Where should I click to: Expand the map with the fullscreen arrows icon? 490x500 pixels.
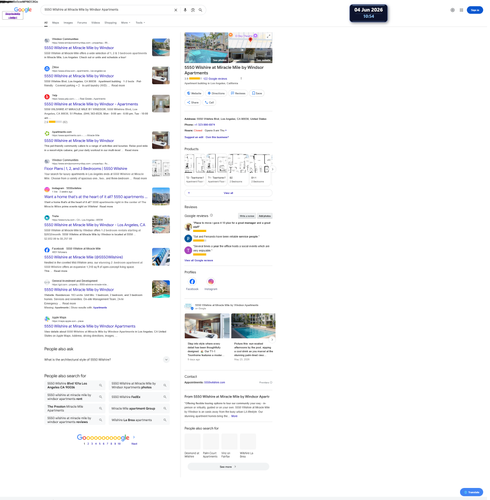[x=268, y=36]
